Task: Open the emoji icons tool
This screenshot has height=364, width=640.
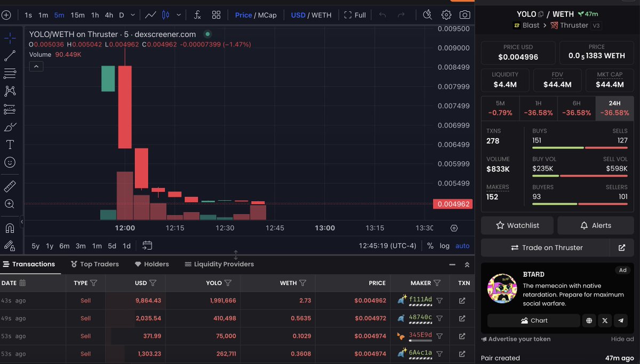Action: (x=10, y=163)
